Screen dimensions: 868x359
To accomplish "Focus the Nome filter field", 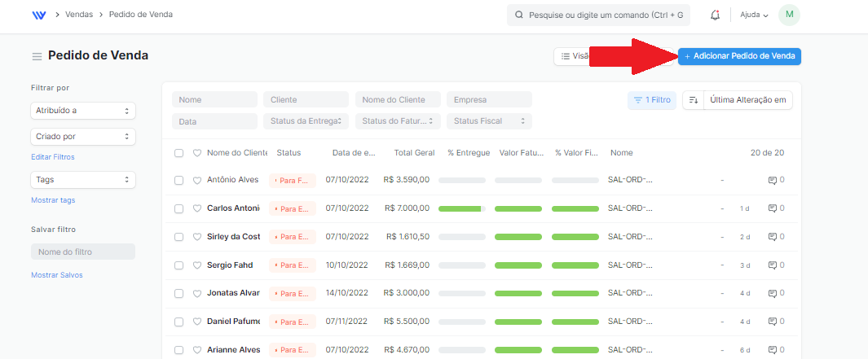I will 215,99.
